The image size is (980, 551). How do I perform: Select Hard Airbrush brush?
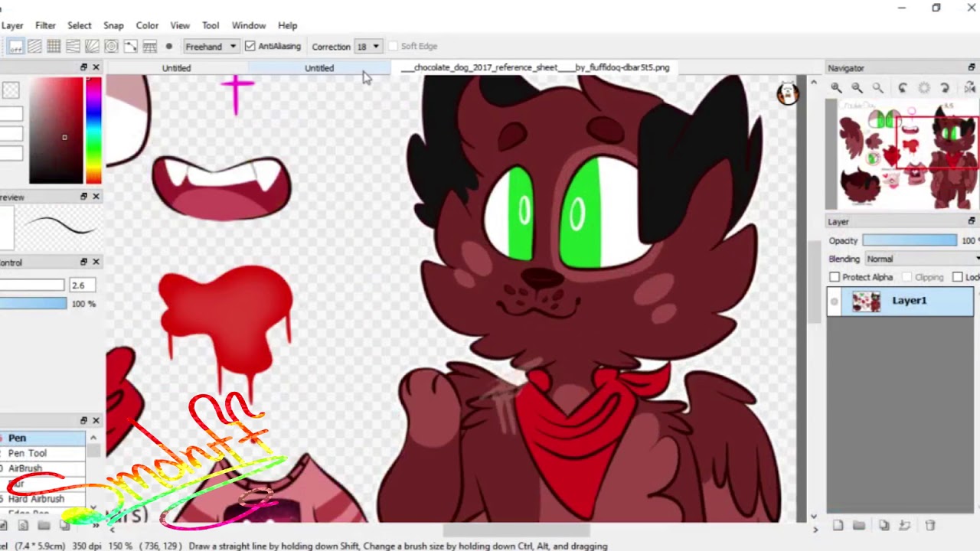(42, 499)
